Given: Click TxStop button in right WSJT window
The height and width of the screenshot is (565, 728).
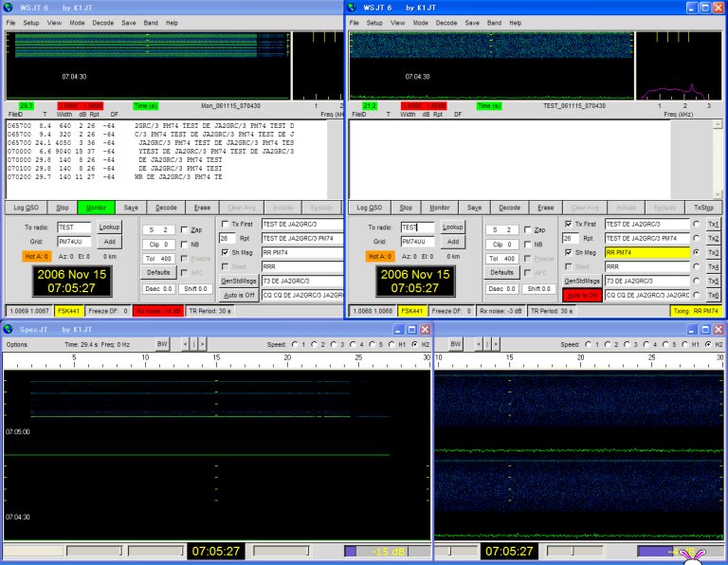Looking at the screenshot, I should [703, 208].
